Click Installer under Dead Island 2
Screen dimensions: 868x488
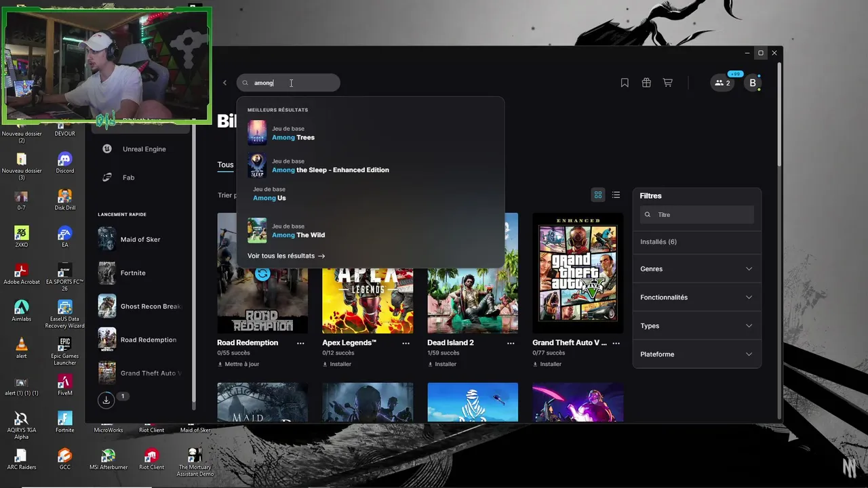(442, 364)
